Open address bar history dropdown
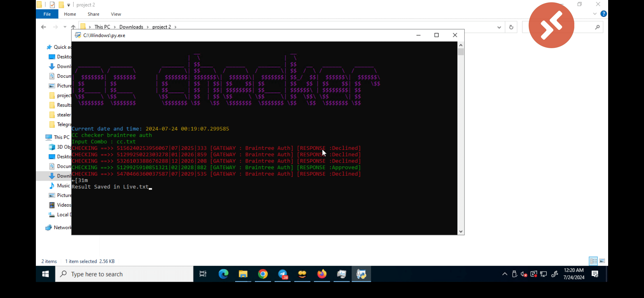The width and height of the screenshot is (644, 298). coord(499,27)
